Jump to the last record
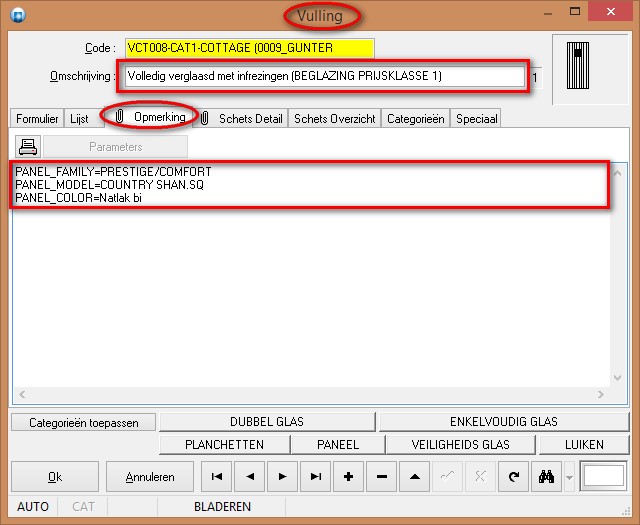640x525 pixels. click(316, 476)
